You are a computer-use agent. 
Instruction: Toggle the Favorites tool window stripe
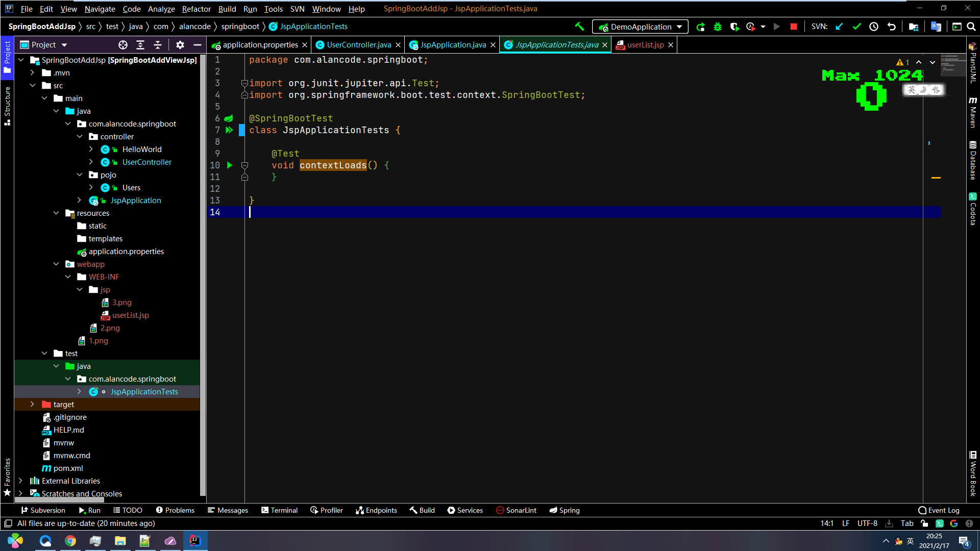coord(7,477)
